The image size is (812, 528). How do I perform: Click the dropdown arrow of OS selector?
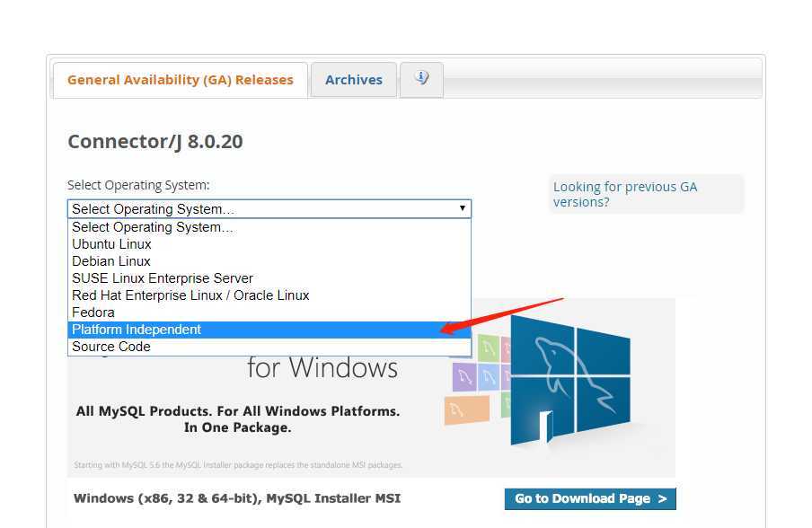pyautogui.click(x=462, y=208)
